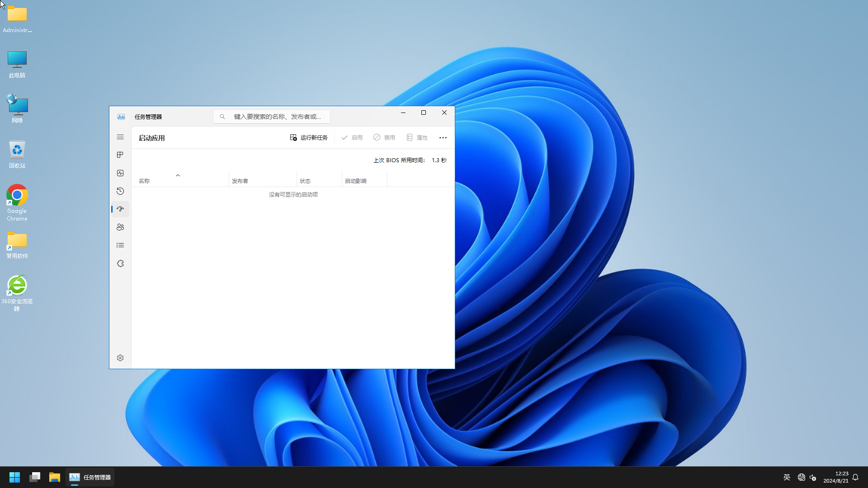Click the Task Manager settings gear icon

(120, 357)
